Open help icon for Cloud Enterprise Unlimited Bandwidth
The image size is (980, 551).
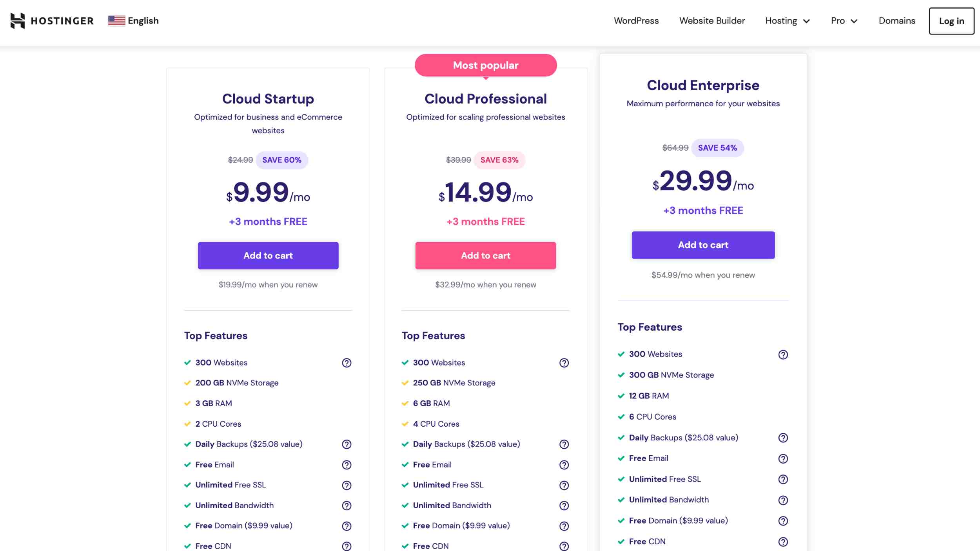783,500
